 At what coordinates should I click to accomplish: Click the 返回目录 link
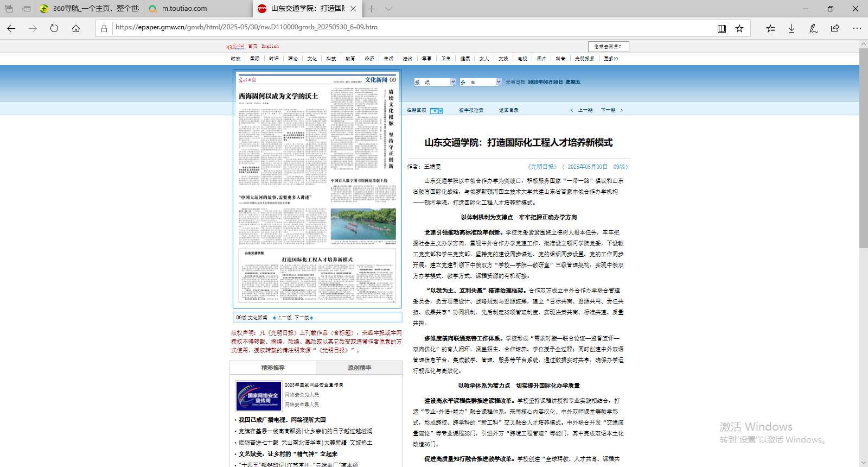pyautogui.click(x=508, y=110)
